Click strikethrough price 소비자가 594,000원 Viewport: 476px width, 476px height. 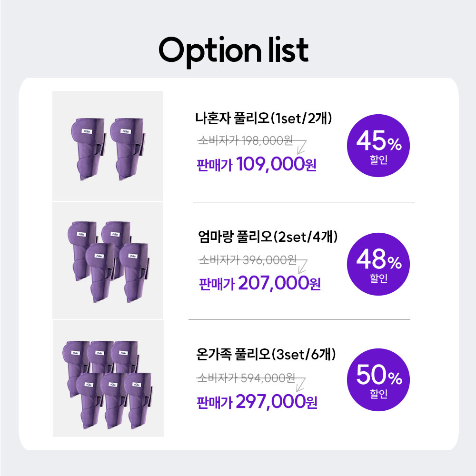click(x=246, y=378)
